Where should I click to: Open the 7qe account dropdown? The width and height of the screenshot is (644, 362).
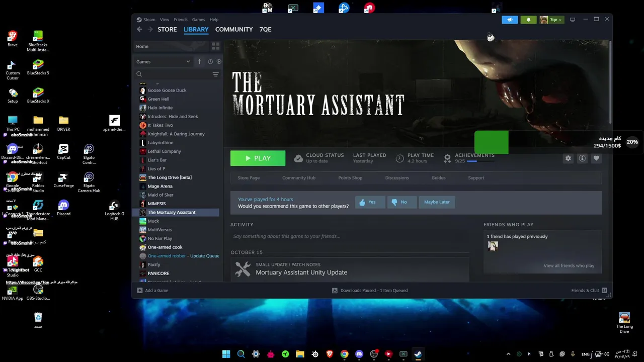pyautogui.click(x=551, y=20)
